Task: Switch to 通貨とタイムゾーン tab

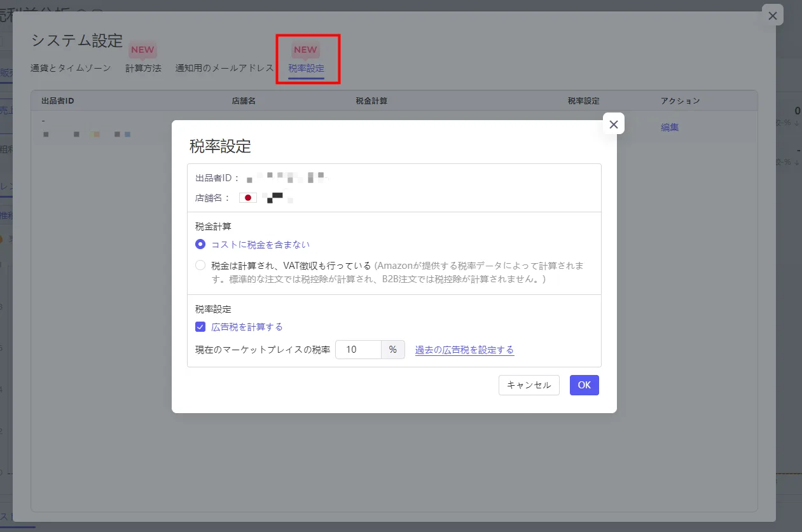Action: coord(71,68)
